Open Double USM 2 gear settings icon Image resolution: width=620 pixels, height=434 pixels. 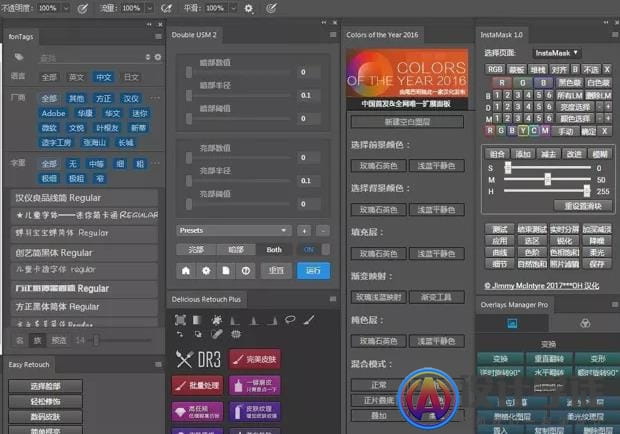point(206,271)
